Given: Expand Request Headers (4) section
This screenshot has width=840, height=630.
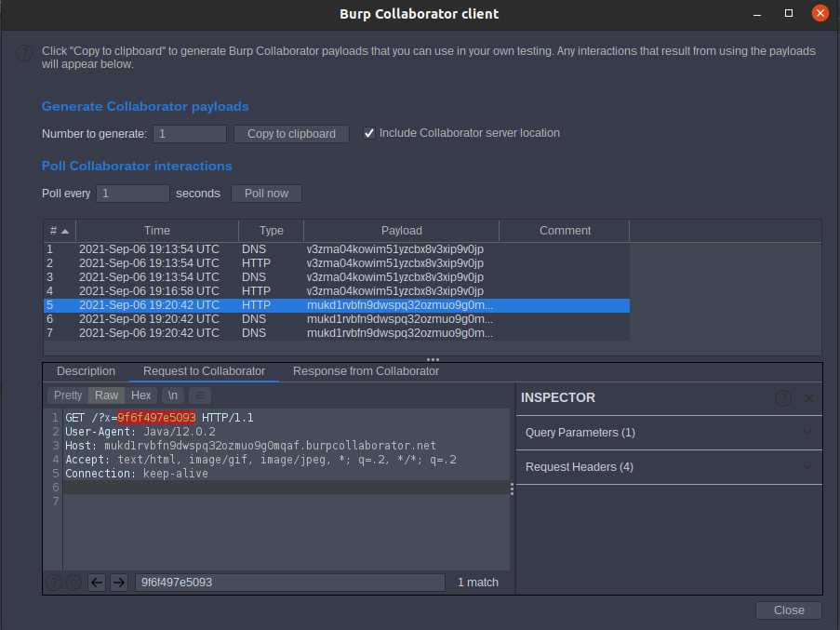Looking at the screenshot, I should pos(669,467).
